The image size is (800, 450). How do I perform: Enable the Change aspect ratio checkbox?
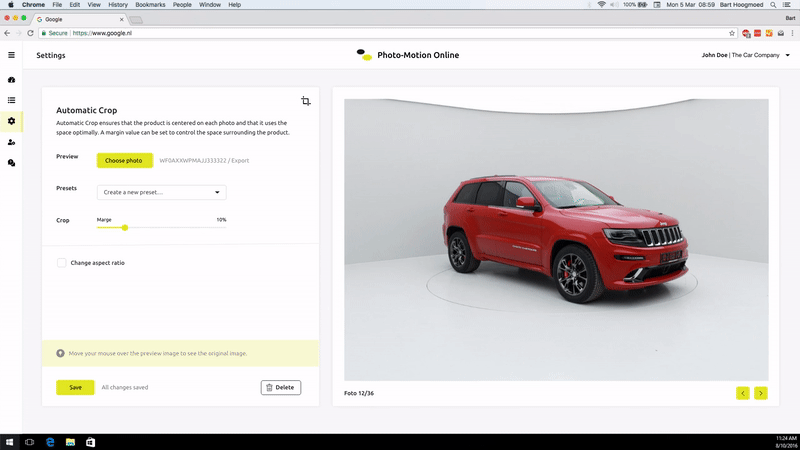[61, 263]
